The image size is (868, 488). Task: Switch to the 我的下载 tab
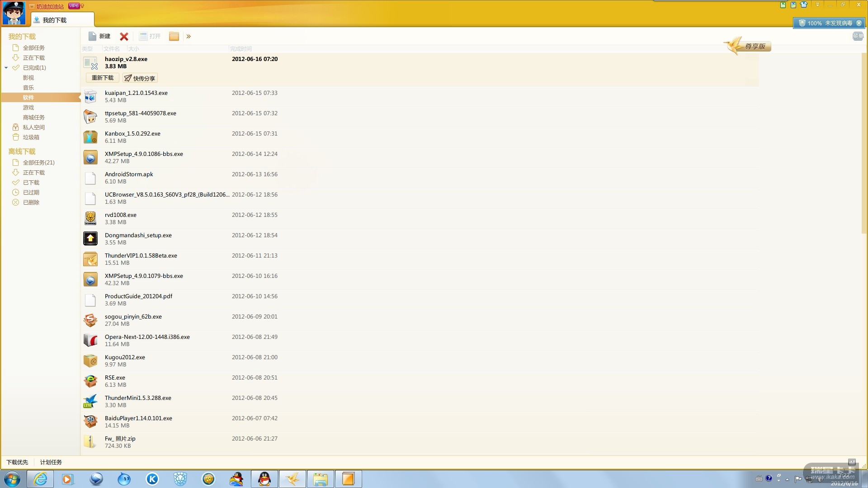click(x=54, y=20)
